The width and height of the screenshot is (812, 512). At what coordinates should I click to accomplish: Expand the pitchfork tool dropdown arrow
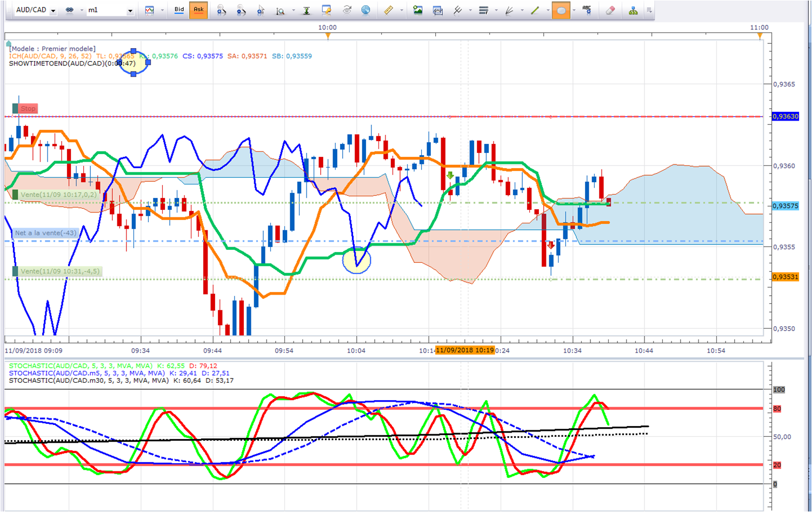pos(470,11)
